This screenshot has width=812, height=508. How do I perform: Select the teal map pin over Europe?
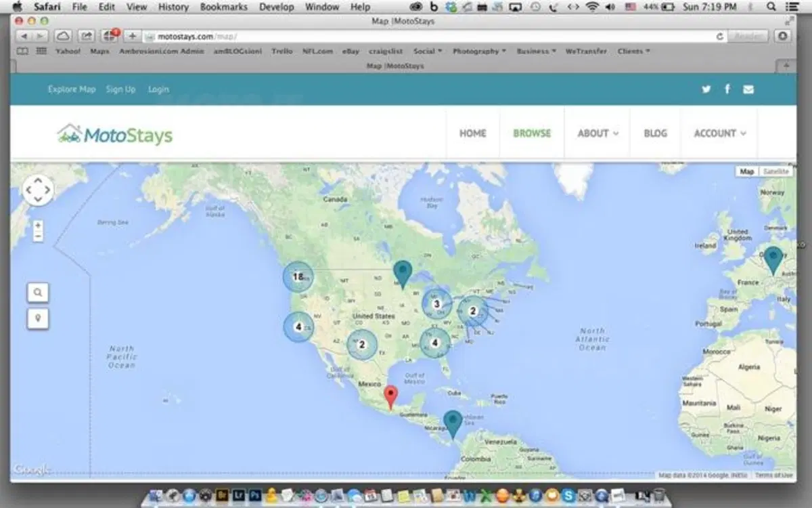pos(773,261)
